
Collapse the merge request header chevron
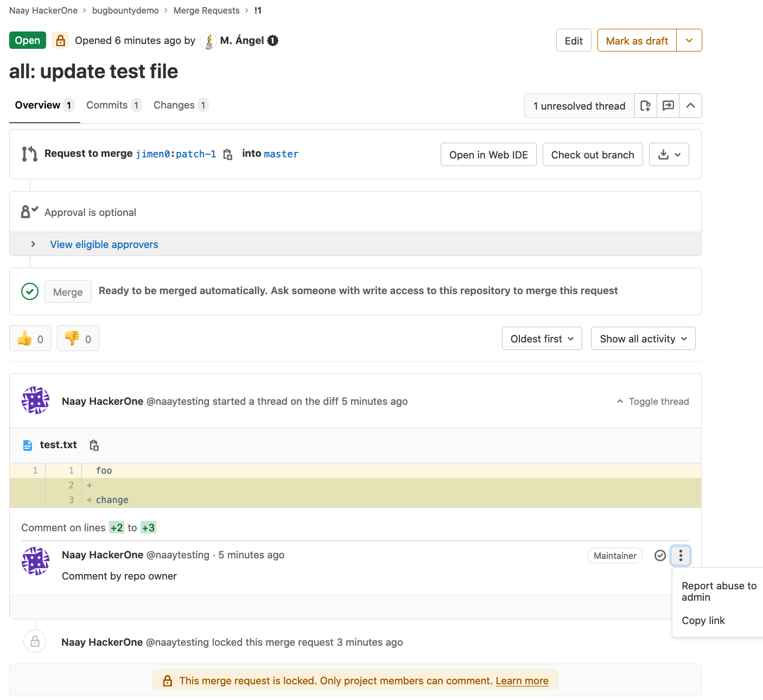690,106
